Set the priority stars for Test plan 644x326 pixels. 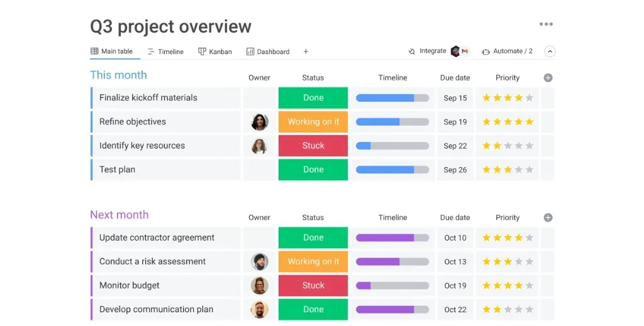[508, 170]
